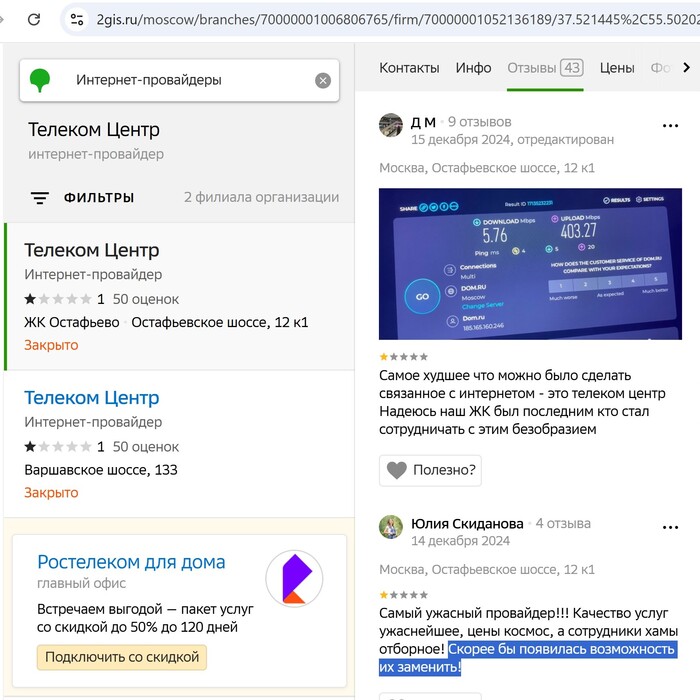Open the three-dot menu on Д М's review
Screen dimensions: 700x700
670,126
